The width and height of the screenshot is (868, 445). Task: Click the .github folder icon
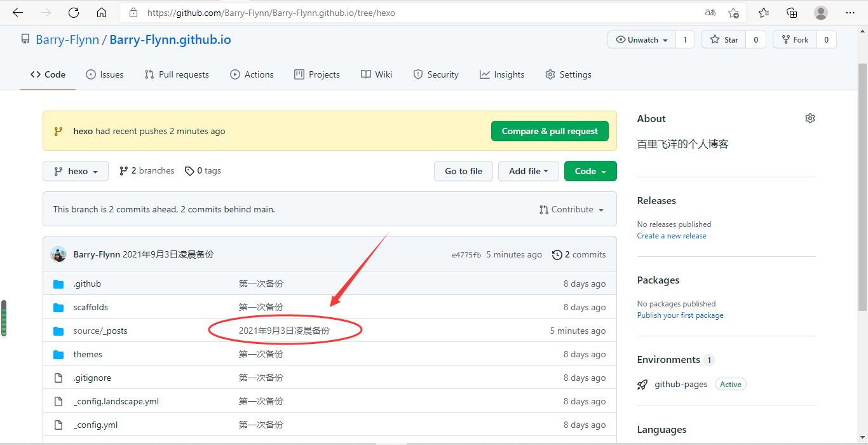(58, 284)
